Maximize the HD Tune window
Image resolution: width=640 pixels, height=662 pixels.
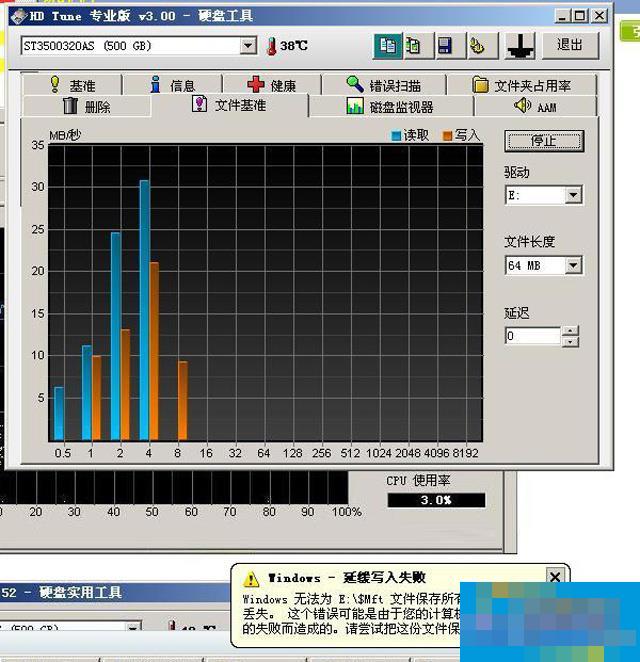(580, 16)
